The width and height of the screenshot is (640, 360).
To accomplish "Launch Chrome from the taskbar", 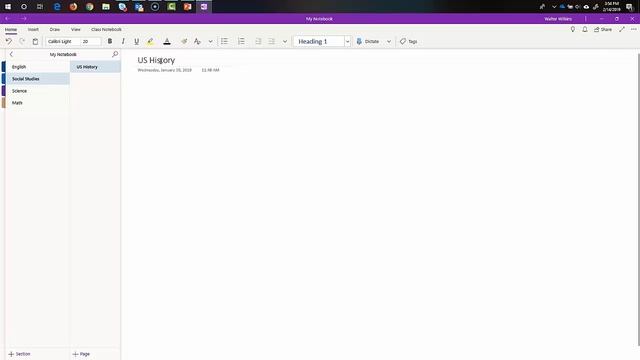I will pos(90,7).
